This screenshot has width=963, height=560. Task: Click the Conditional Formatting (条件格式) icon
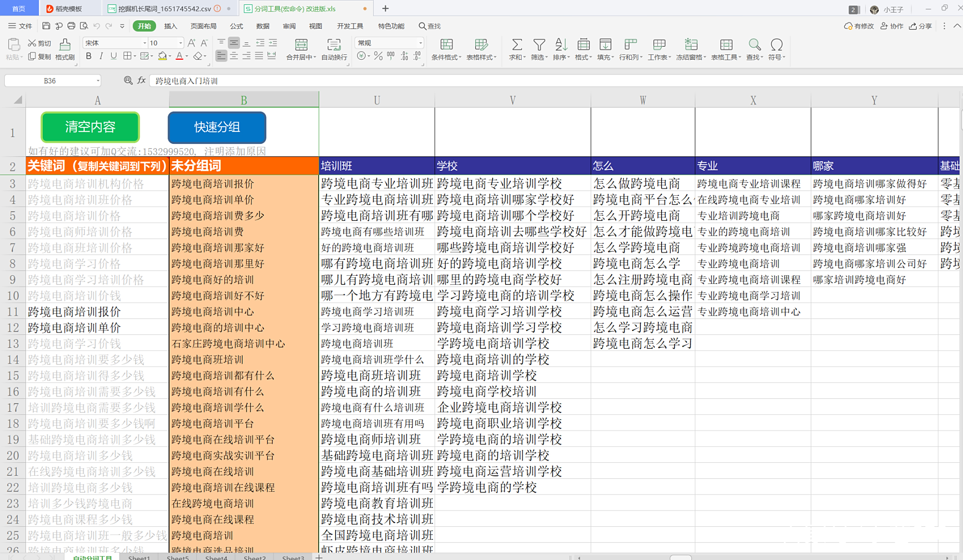446,45
